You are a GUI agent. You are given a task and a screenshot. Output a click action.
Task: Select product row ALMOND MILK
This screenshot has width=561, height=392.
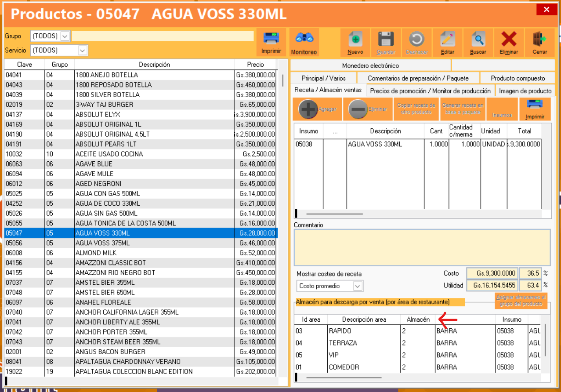(x=141, y=253)
